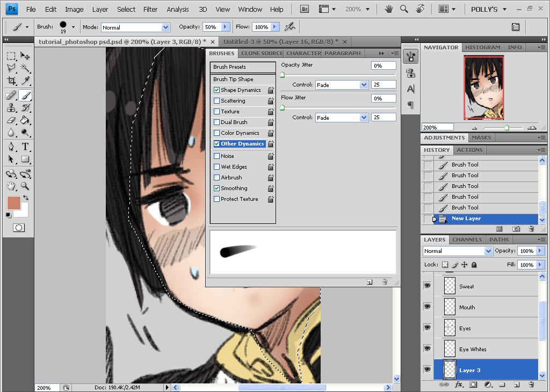Open the layer Fill slider arrow
Viewport: 550px width, 392px height.
pyautogui.click(x=540, y=265)
